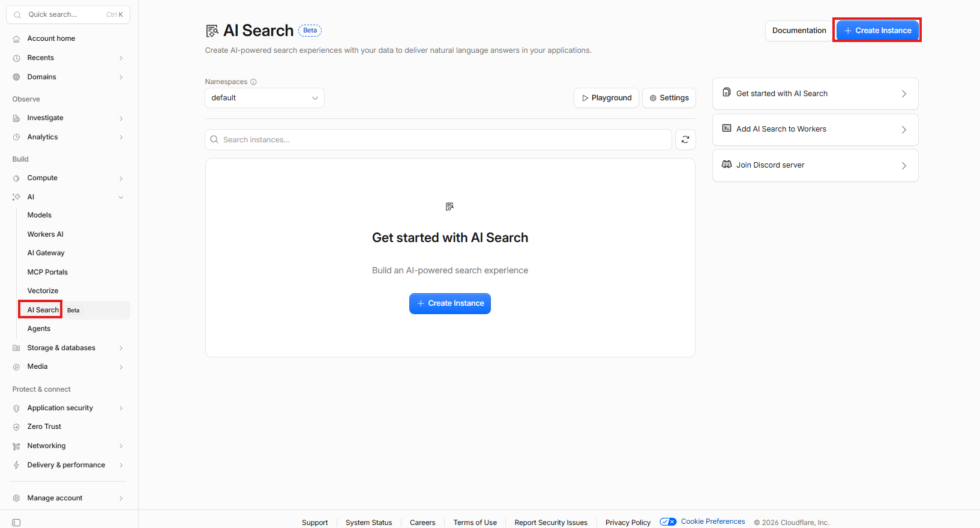
Task: Click the Careers footer link
Action: (422, 523)
